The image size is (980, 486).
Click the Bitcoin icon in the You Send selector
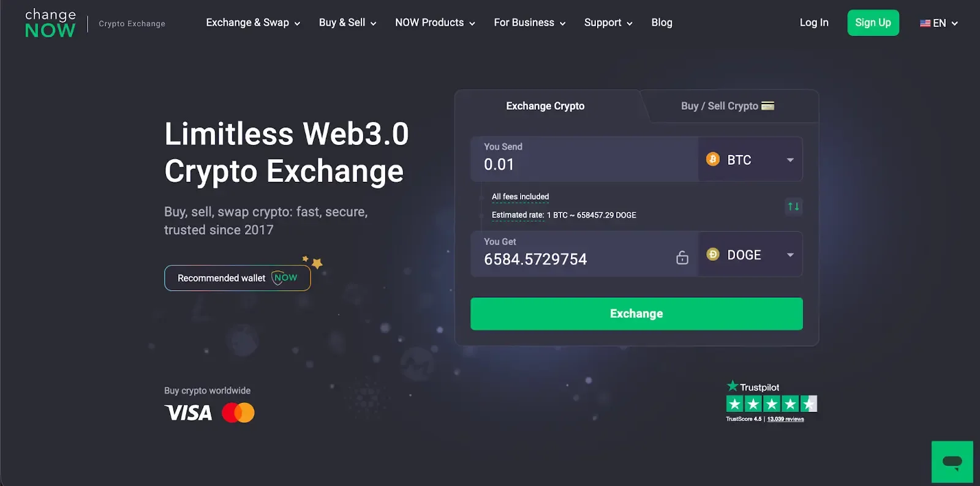[x=712, y=159]
